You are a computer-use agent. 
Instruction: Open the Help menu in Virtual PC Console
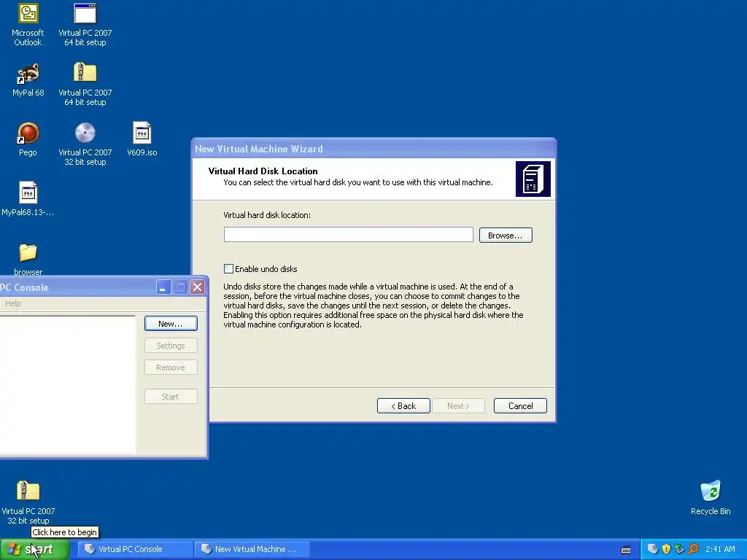[13, 303]
